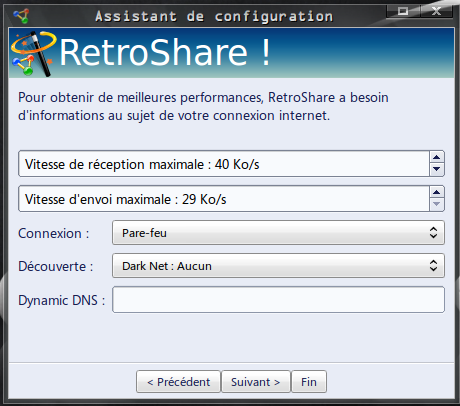
Task: Increase maximum reception speed with up arrow
Action: [x=437, y=157]
